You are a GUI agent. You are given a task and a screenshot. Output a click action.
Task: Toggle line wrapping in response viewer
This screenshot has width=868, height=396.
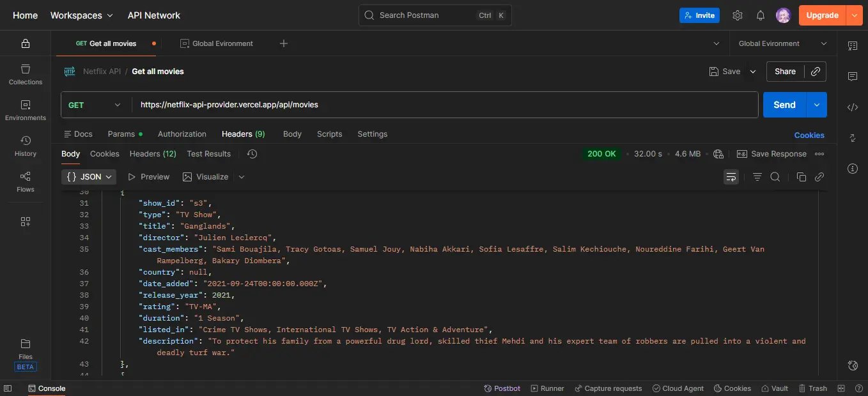tap(731, 176)
